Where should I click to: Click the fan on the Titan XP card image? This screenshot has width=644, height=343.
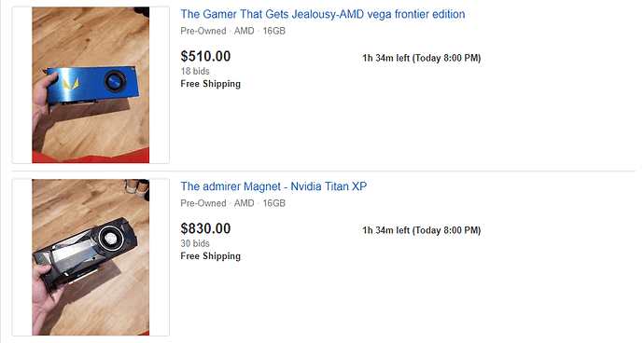[x=110, y=237]
